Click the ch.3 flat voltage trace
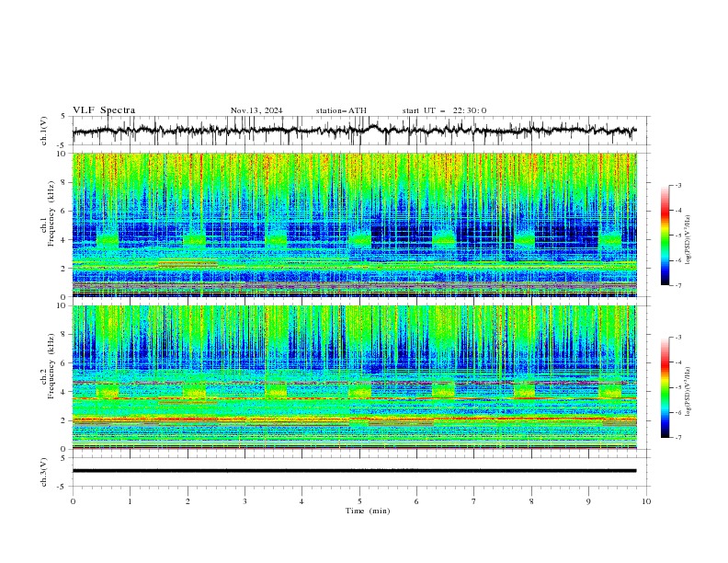The image size is (728, 563). (354, 471)
